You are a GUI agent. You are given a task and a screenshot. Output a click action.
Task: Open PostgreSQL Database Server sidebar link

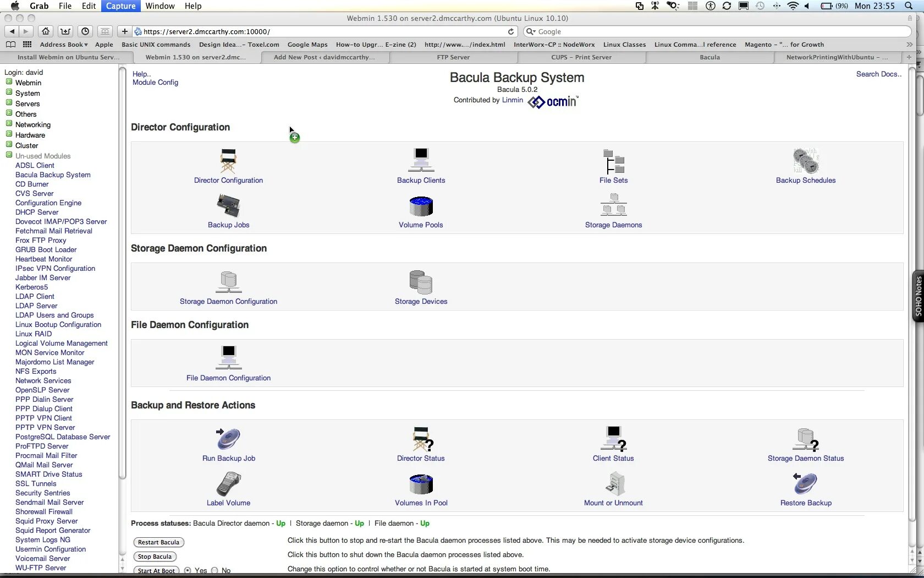(63, 437)
